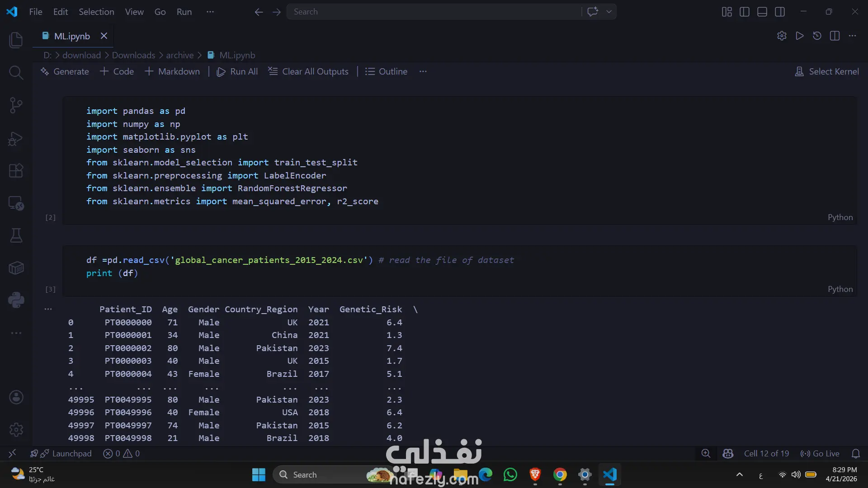The image size is (868, 488).
Task: Click Run All cells
Action: click(x=237, y=71)
